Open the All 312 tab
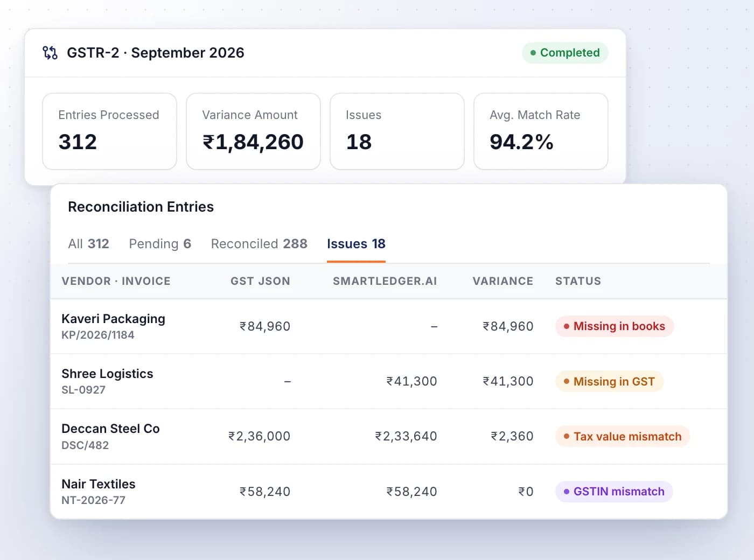754x560 pixels. pos(88,244)
